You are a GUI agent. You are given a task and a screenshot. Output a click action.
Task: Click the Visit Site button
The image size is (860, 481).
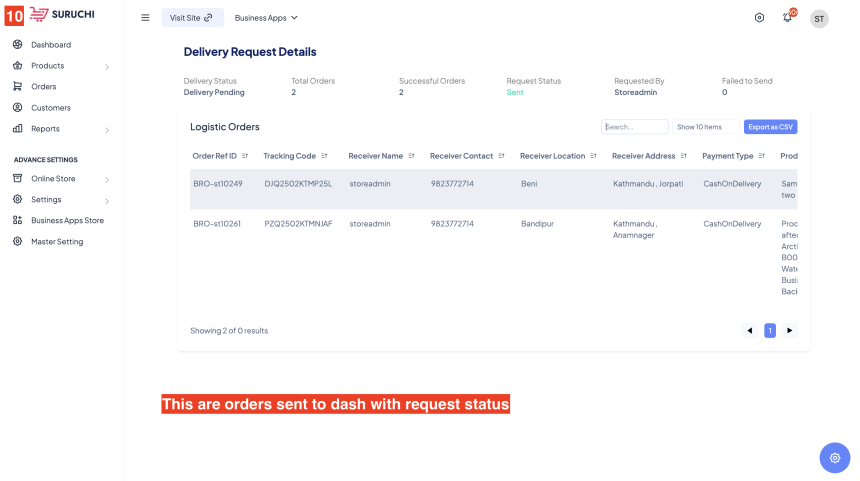coord(192,18)
